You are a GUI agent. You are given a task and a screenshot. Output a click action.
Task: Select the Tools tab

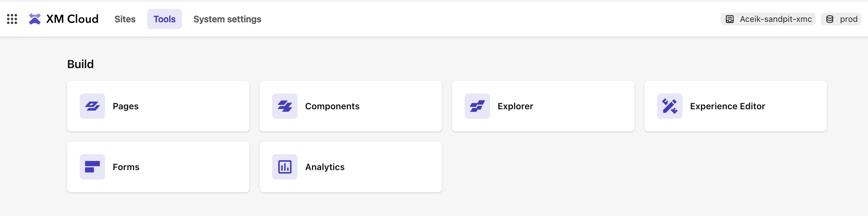pos(164,19)
